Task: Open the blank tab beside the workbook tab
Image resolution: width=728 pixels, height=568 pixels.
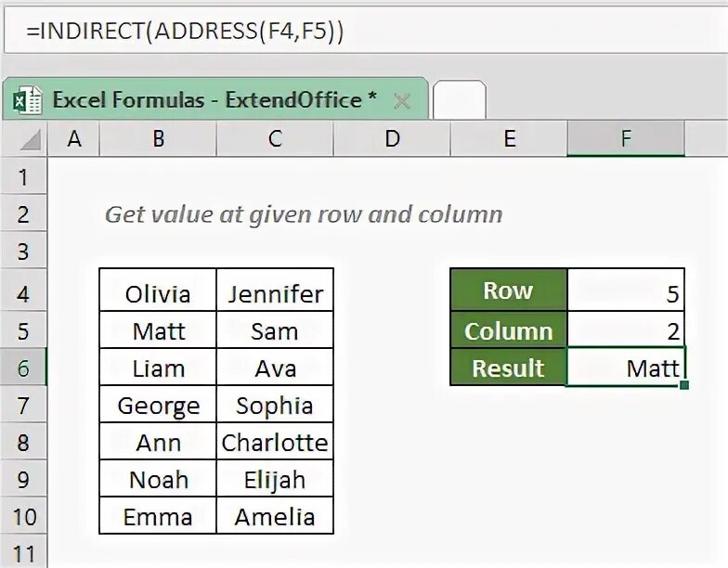Action: tap(459, 100)
